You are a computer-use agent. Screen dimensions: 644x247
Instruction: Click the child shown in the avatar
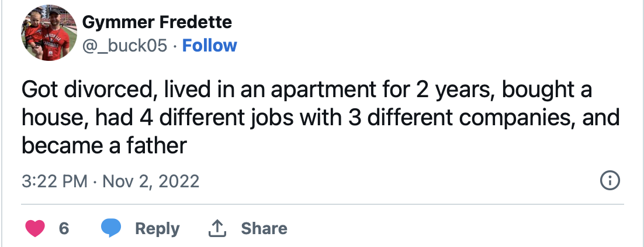(x=34, y=33)
